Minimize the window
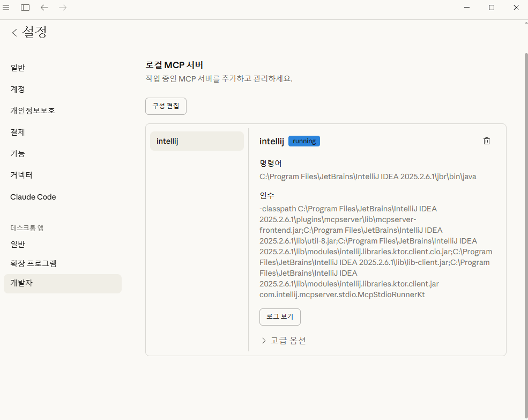 [x=467, y=8]
